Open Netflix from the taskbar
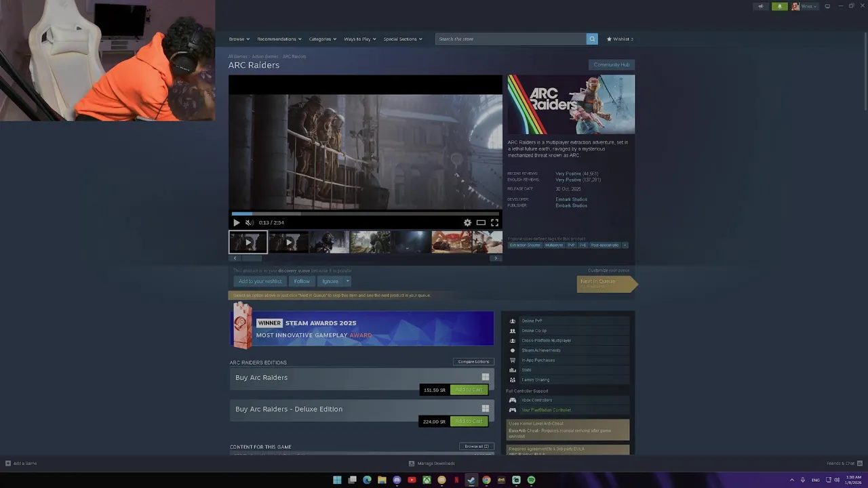Image resolution: width=868 pixels, height=488 pixels. click(456, 480)
